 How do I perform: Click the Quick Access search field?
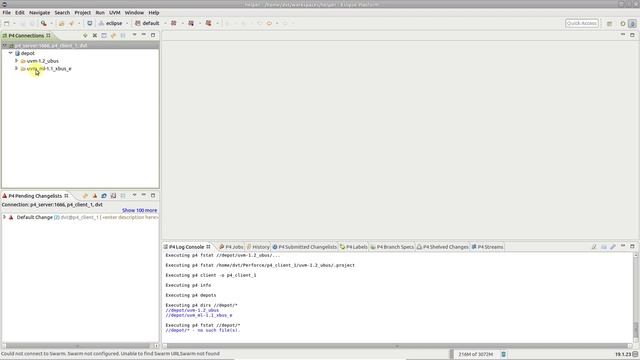pyautogui.click(x=582, y=23)
